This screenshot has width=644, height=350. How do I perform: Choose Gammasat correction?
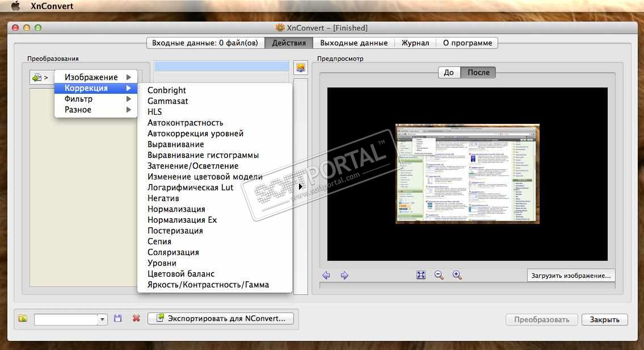(215, 101)
